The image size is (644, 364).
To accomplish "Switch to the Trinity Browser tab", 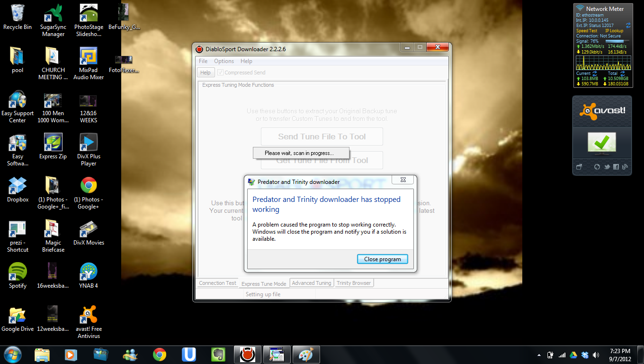I will click(354, 283).
